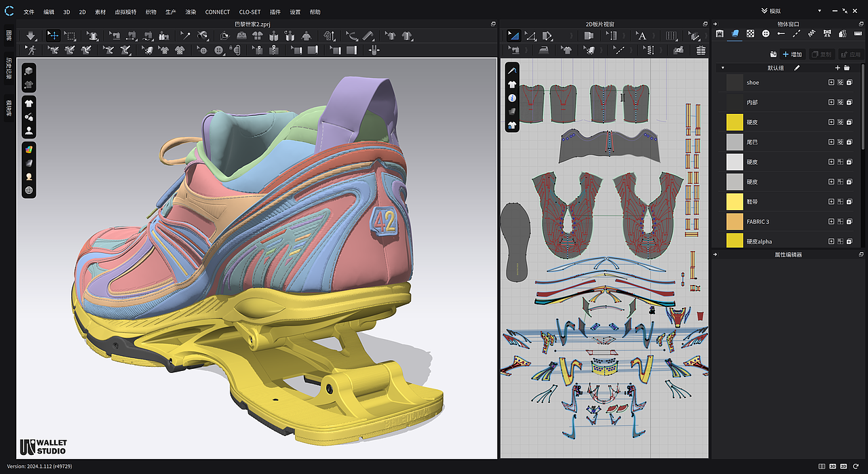Click the plus-square icon in the shoe row
Screen dimensions: 868x474
[x=831, y=82]
